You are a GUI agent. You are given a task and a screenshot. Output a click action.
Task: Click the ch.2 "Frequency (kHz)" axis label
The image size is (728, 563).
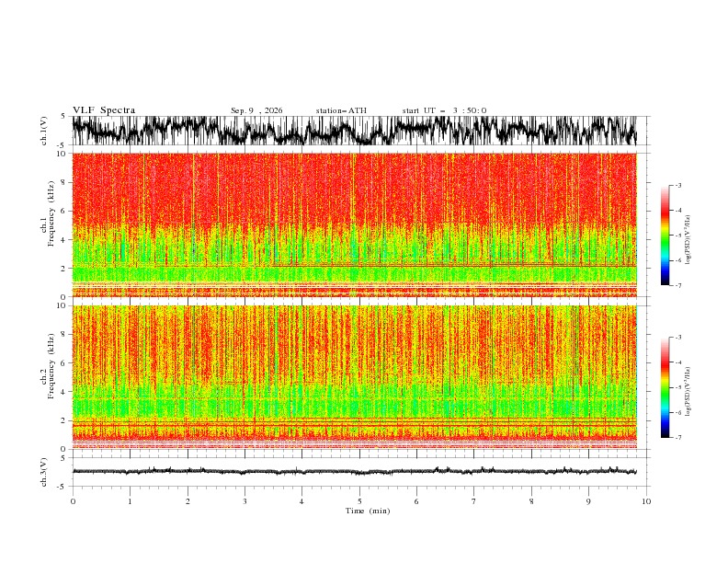[51, 366]
